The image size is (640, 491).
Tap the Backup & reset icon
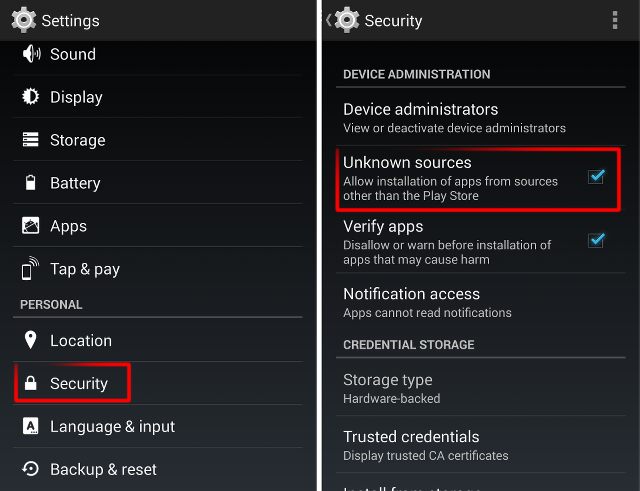(x=31, y=469)
